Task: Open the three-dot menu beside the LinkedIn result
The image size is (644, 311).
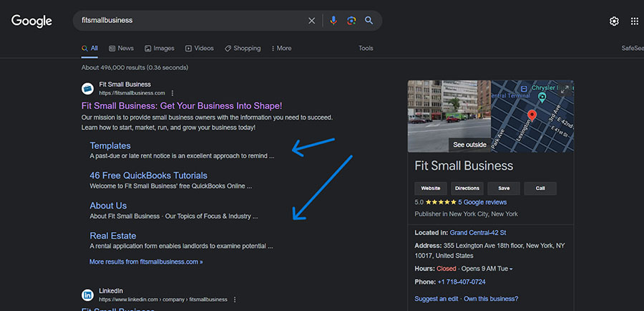Action: (235, 300)
